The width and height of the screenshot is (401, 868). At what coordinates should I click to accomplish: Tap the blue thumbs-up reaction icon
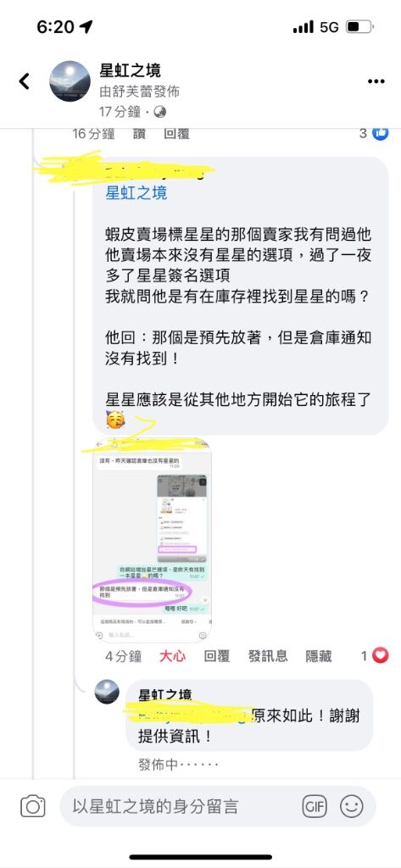(381, 133)
